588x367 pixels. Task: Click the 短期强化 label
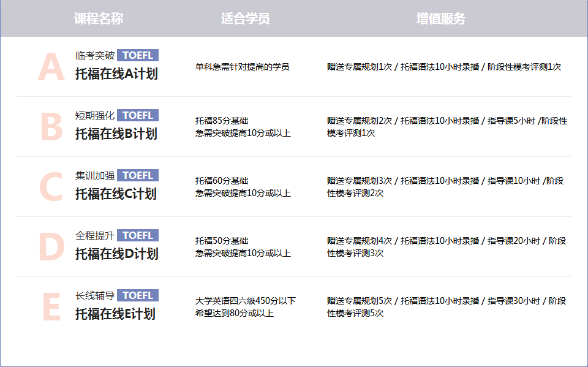(95, 115)
